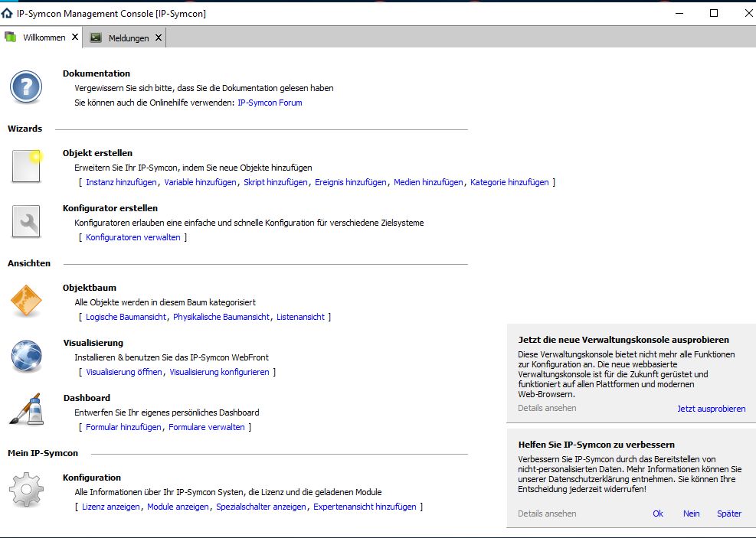Click the Dashboard paintbrush icon
The image size is (756, 538).
[x=26, y=409]
